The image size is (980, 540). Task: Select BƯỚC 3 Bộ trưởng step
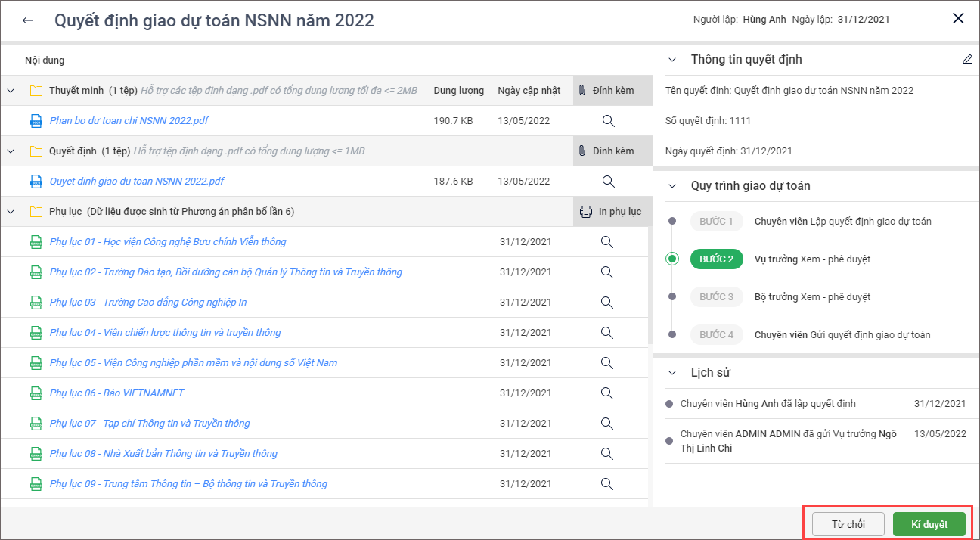716,297
